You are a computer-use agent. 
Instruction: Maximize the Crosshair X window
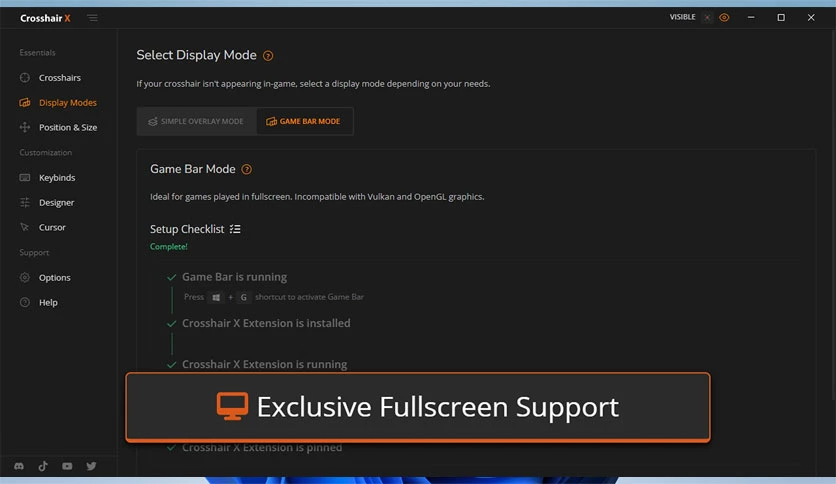coord(781,18)
